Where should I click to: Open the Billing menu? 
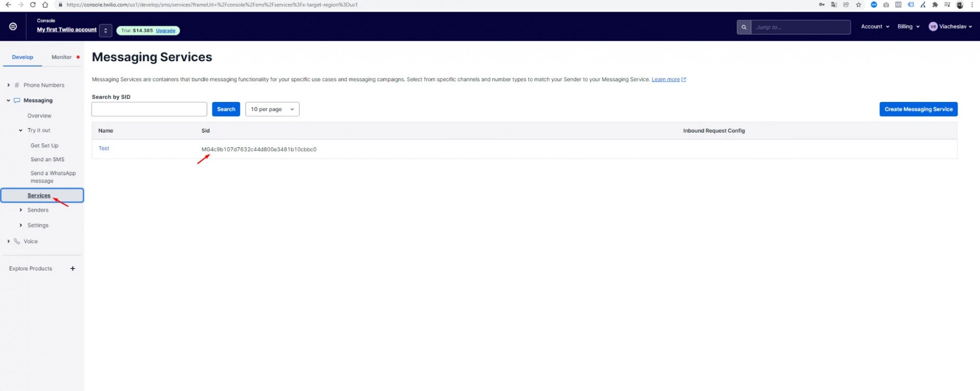[x=908, y=27]
